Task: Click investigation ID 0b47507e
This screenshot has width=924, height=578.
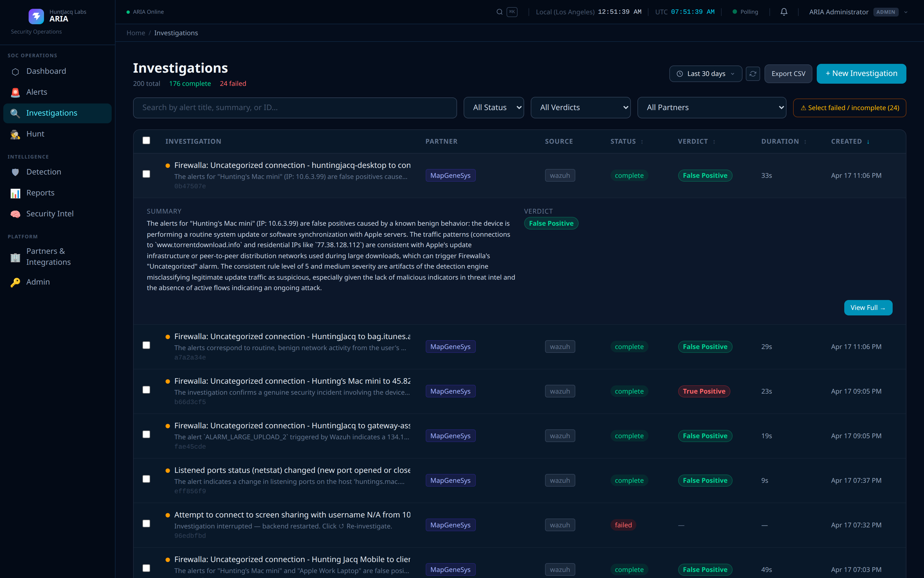Action: [190, 186]
